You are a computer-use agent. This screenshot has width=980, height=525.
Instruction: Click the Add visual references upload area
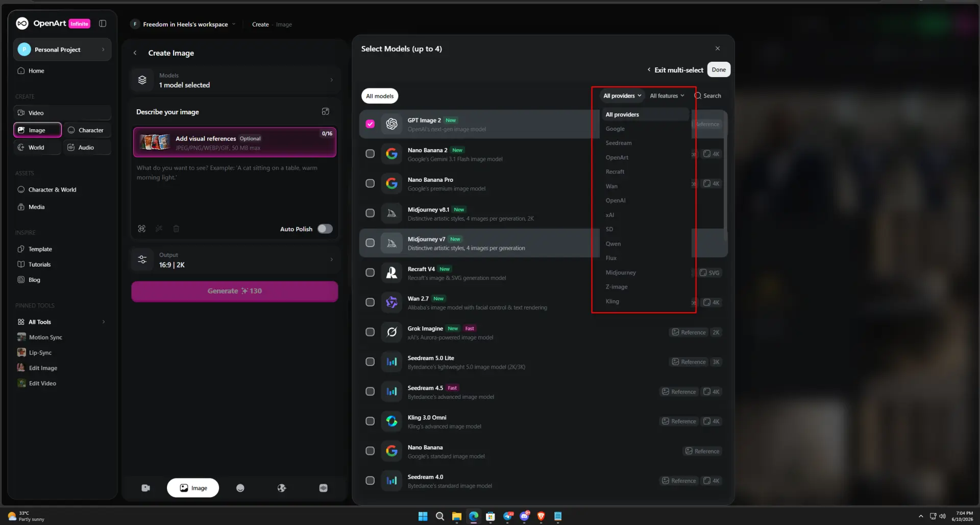(x=235, y=142)
